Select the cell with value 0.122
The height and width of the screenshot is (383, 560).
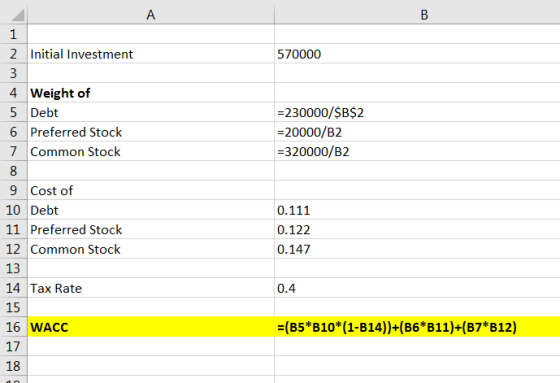click(x=417, y=229)
